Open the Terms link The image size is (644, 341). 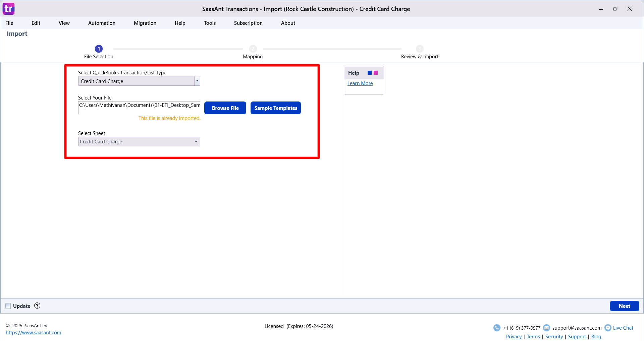point(533,337)
